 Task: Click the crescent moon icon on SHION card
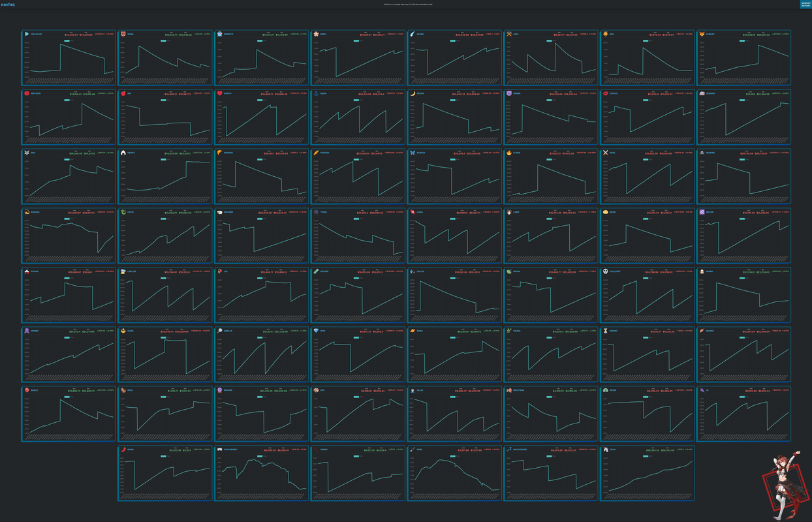(x=413, y=93)
